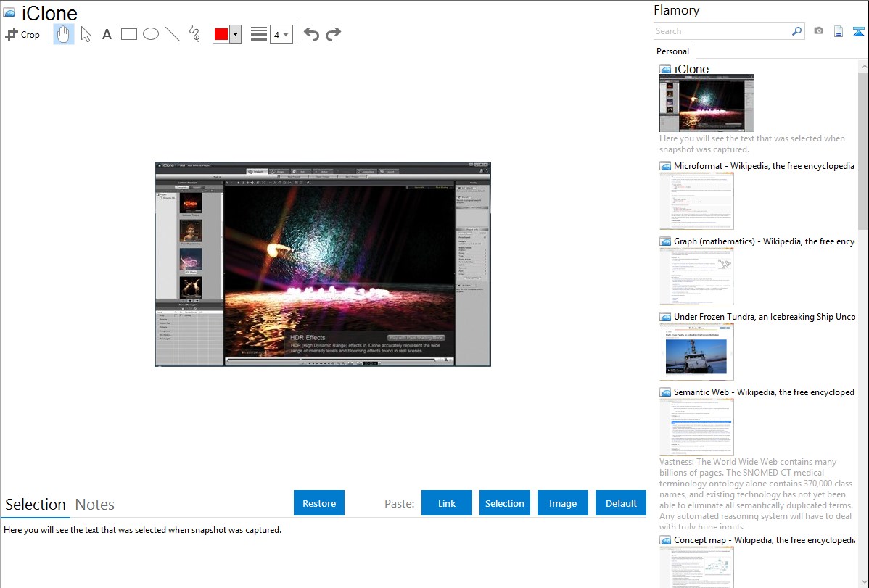Click the sidebar title 'iClone'

pos(692,69)
